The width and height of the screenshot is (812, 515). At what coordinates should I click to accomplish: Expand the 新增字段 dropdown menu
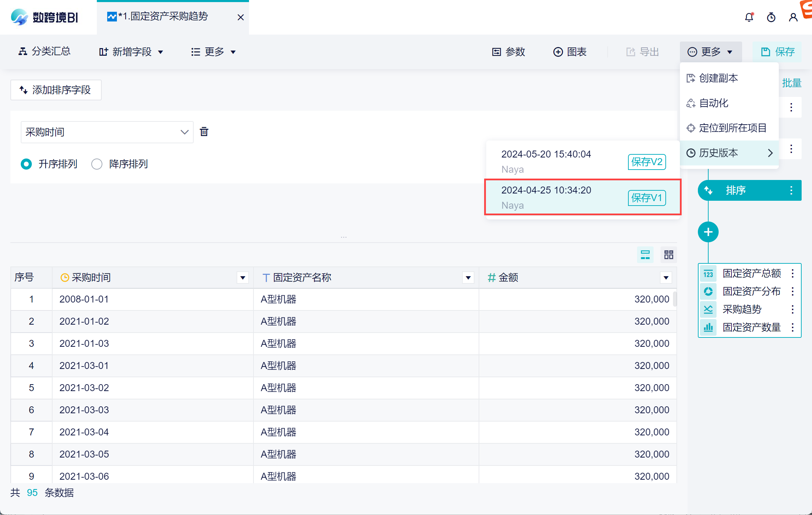[x=131, y=52]
